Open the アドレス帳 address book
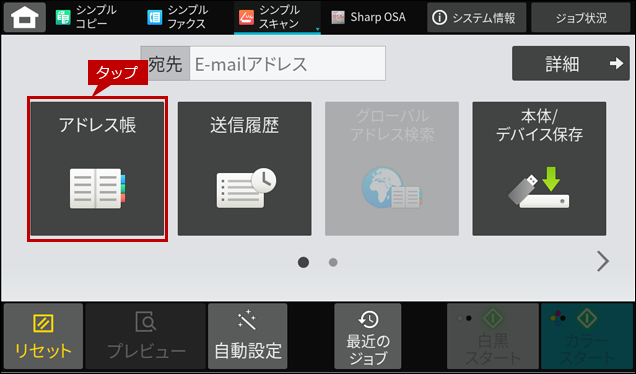 click(97, 169)
